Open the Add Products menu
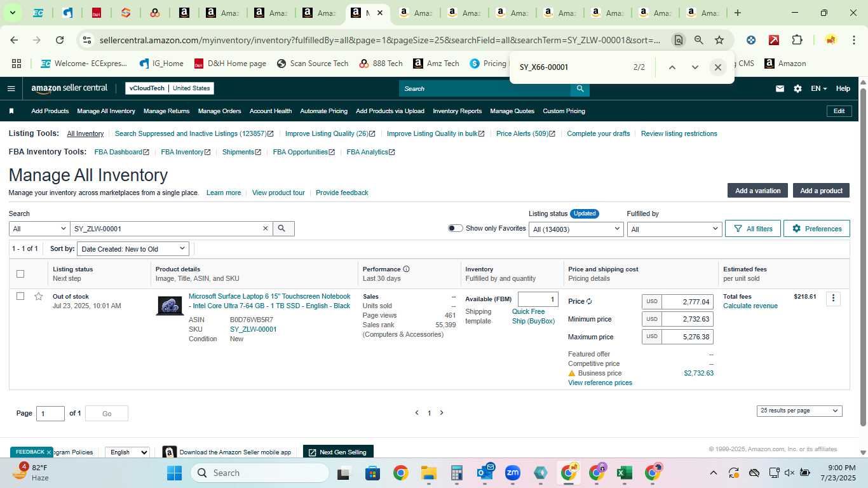The width and height of the screenshot is (868, 488). [50, 111]
